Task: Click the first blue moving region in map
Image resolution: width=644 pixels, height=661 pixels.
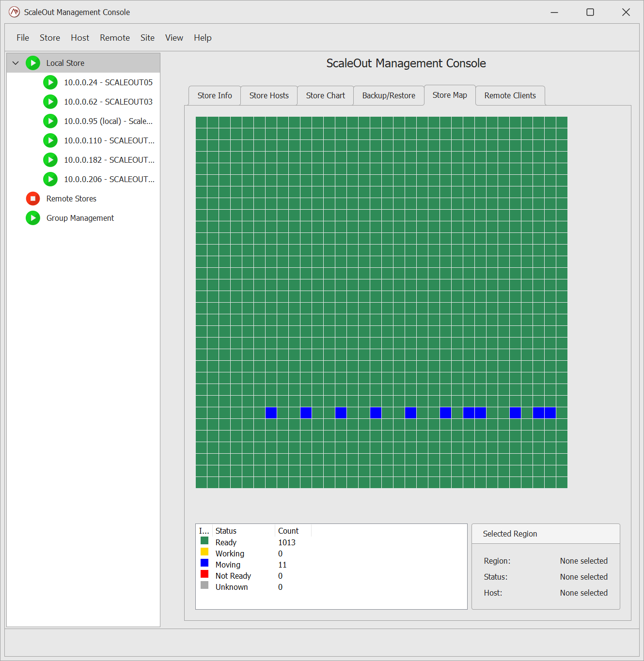Action: coord(271,413)
